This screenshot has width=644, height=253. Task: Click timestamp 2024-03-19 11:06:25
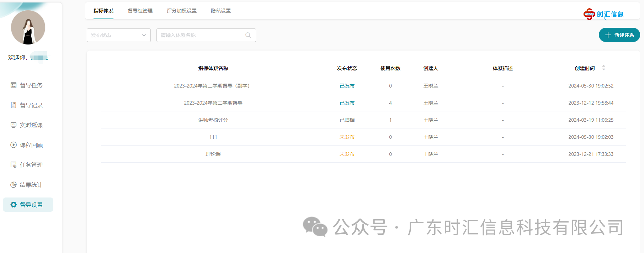point(591,120)
